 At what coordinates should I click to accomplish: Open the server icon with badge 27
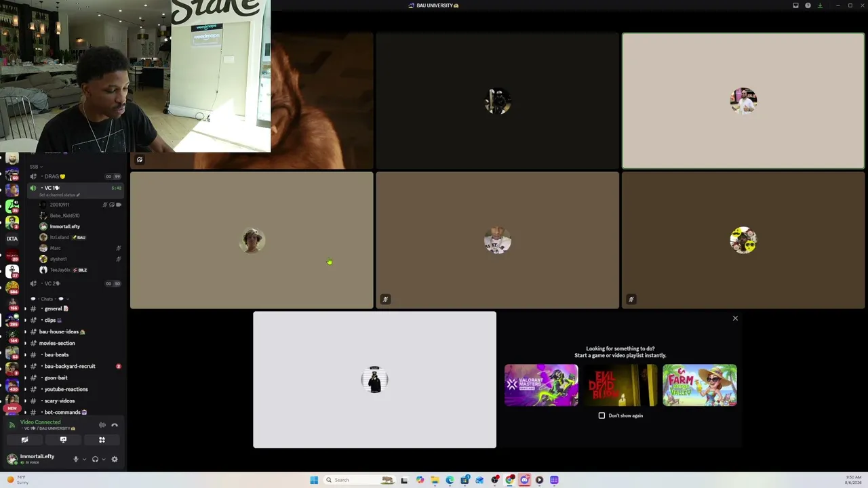12,271
